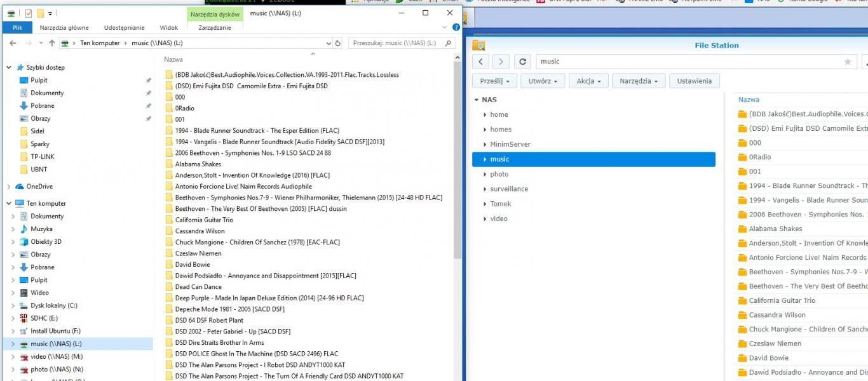Click Install Ubuntu (F:) drive icon
The height and width of the screenshot is (381, 868).
(x=24, y=331)
